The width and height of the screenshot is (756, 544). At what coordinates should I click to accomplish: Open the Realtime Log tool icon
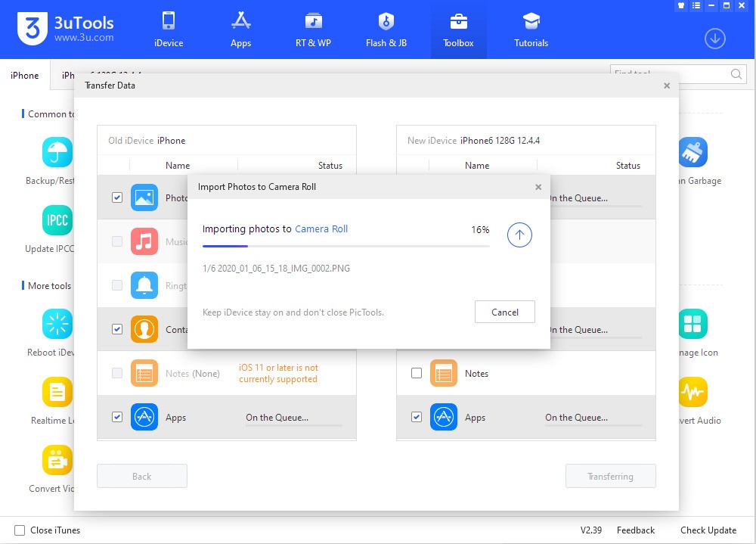click(57, 391)
